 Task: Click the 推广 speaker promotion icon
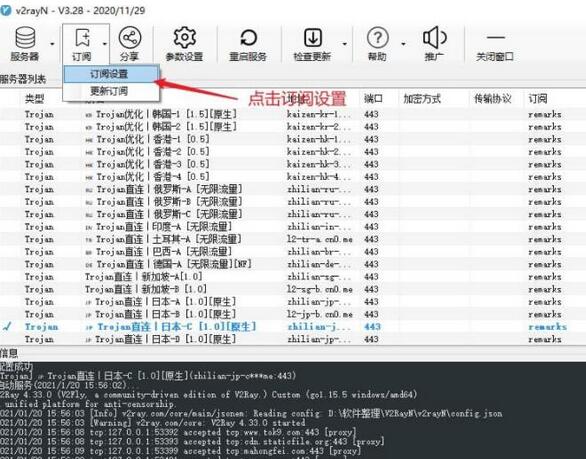pyautogui.click(x=434, y=43)
